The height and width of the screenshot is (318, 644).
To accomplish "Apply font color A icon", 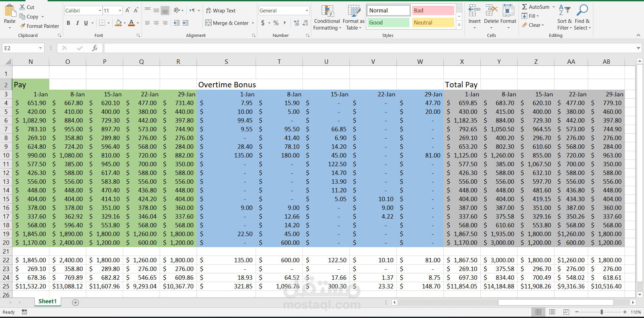I will (131, 23).
